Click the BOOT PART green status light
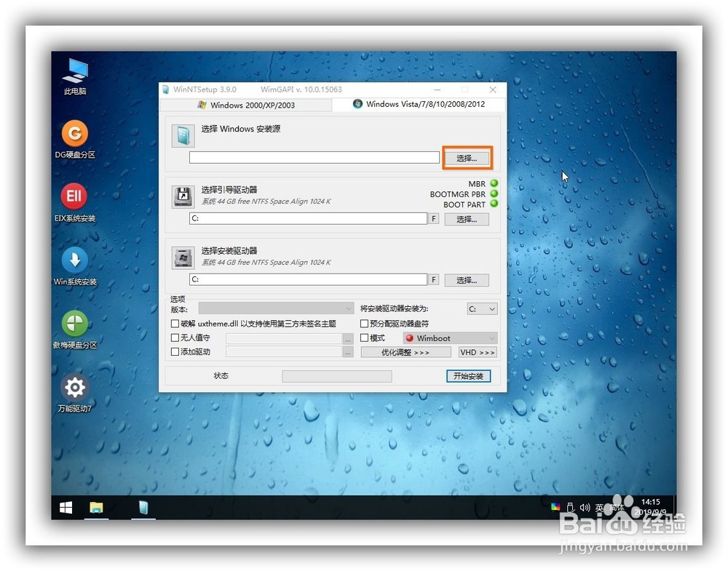 pyautogui.click(x=494, y=204)
